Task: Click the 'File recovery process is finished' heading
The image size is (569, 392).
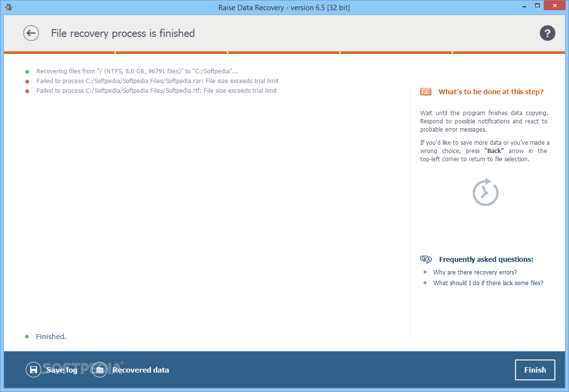Action: [123, 34]
